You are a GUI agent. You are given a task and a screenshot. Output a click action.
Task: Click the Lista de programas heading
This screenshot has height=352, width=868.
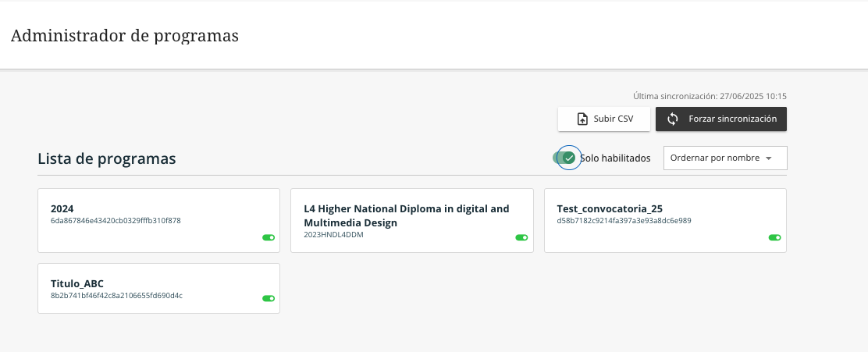click(107, 159)
